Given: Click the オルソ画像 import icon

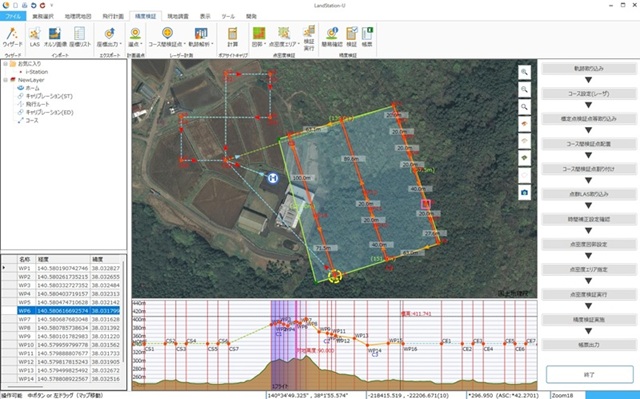Looking at the screenshot, I should (x=55, y=37).
